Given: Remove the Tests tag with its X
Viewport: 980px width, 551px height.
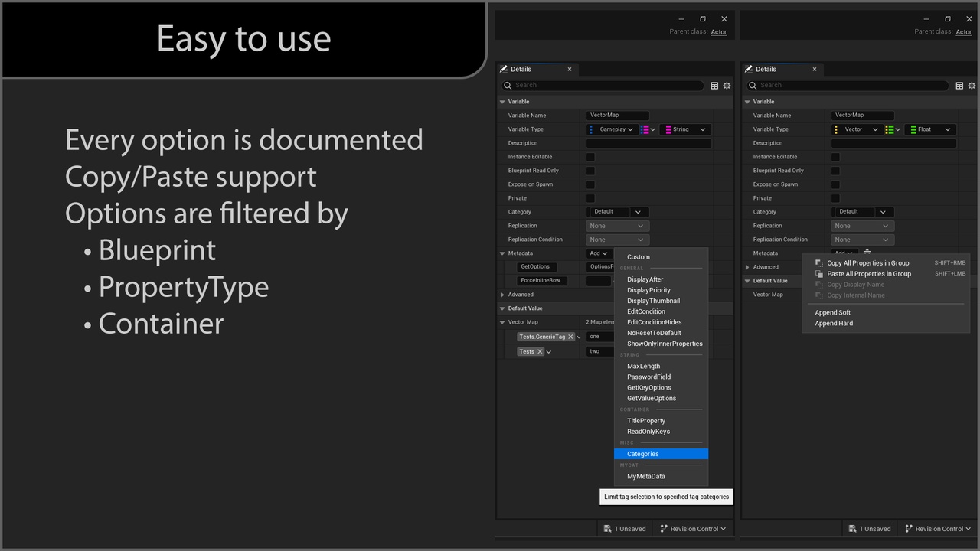Looking at the screenshot, I should tap(540, 351).
